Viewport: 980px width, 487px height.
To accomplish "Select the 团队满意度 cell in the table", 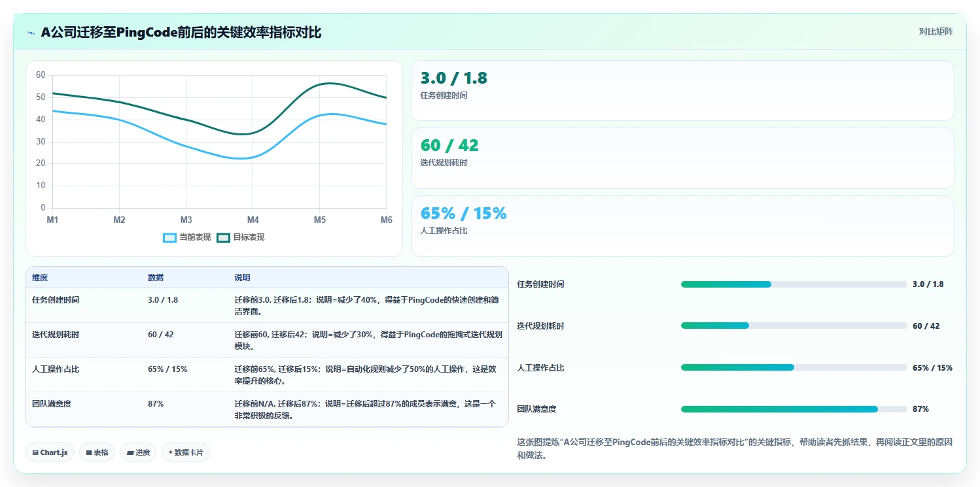I will tap(52, 404).
